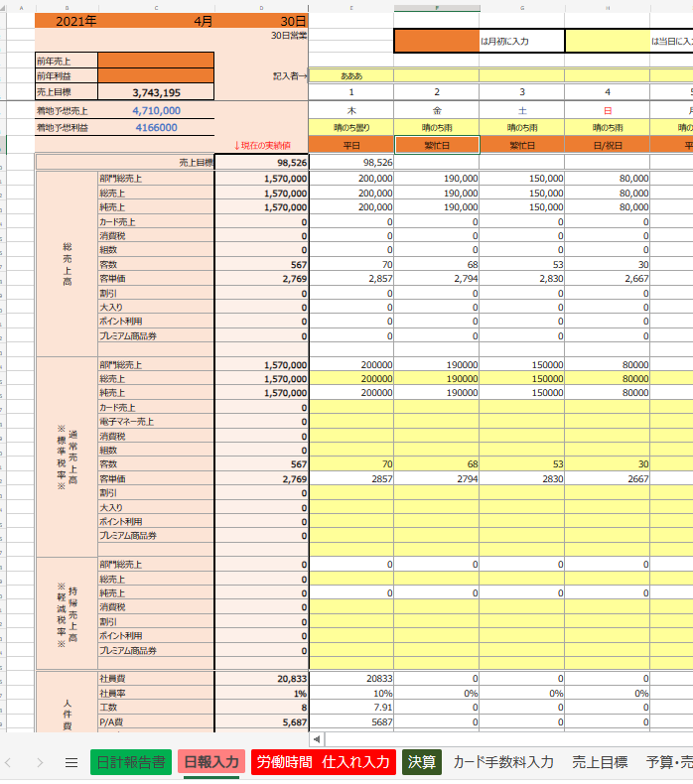Screen dimensions: 693x784
Task: Click the next sheet navigation arrow
Action: pos(40,762)
